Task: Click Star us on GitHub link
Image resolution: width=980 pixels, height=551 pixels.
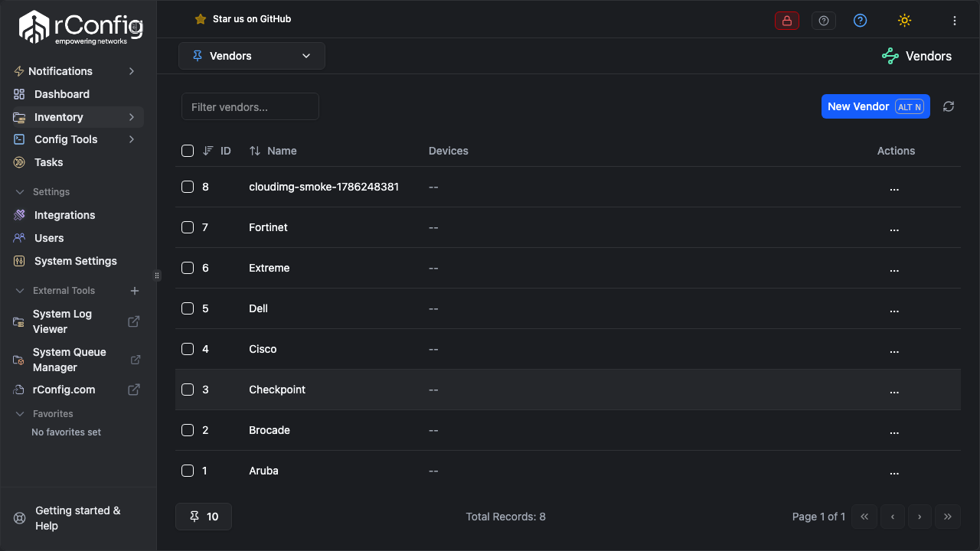Action: point(252,19)
